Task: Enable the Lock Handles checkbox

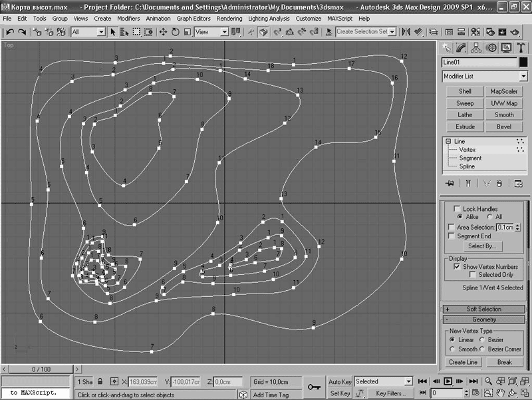Action: click(457, 208)
